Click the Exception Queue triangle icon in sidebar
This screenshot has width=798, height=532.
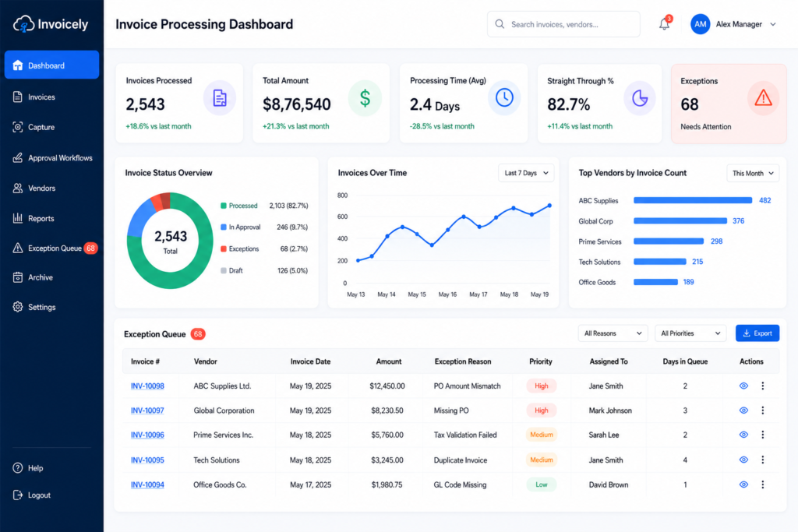(18, 248)
